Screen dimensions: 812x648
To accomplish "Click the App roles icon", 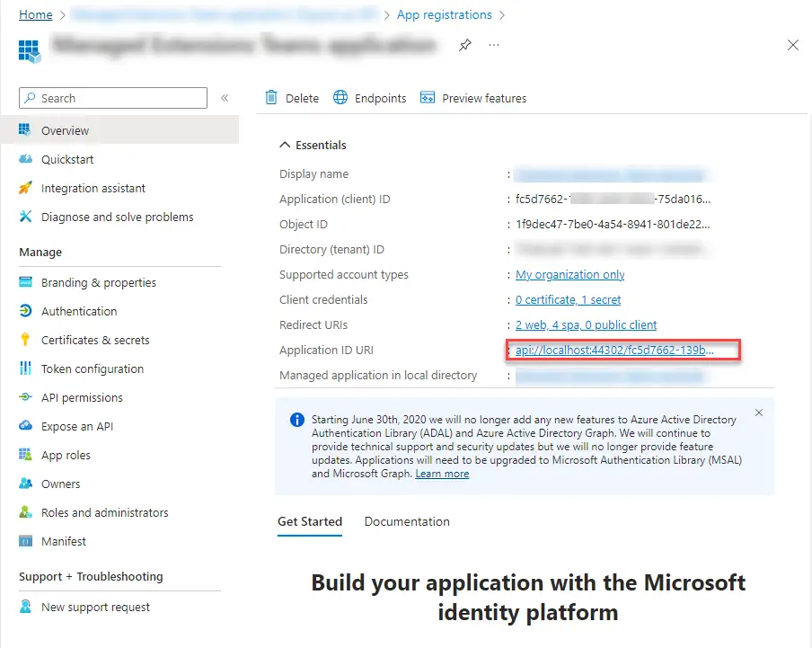I will [25, 455].
